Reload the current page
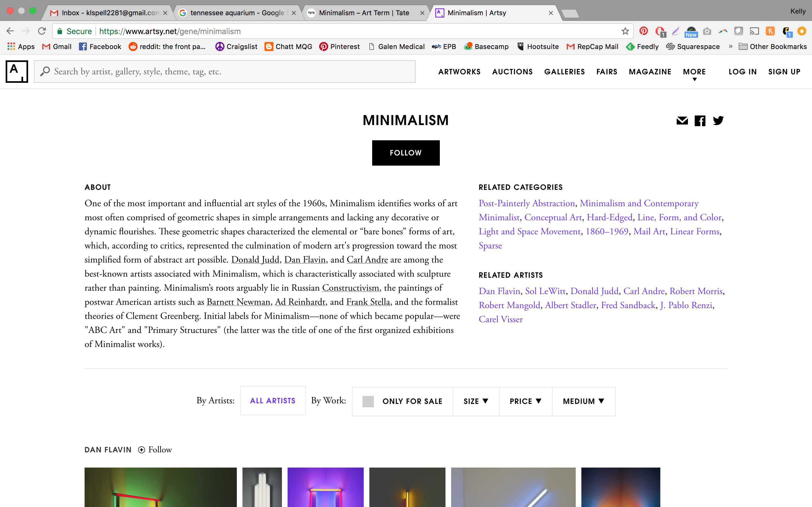812x507 pixels. pos(42,31)
